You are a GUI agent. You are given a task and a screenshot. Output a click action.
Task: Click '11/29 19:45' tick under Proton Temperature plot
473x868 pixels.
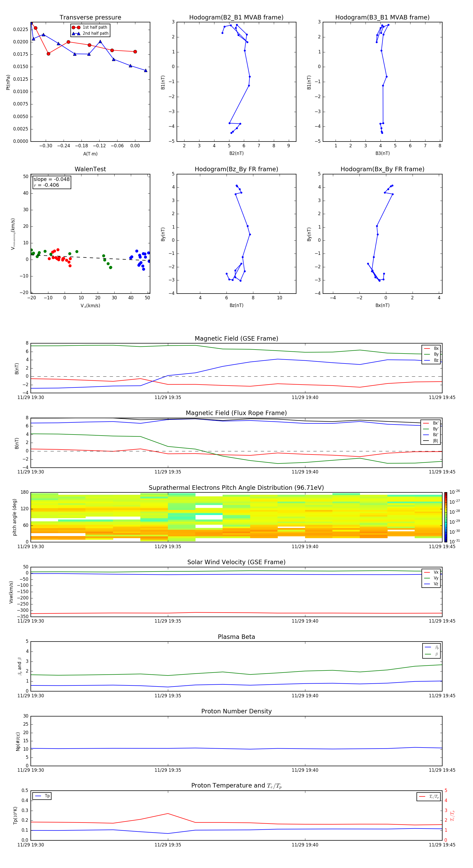click(442, 845)
